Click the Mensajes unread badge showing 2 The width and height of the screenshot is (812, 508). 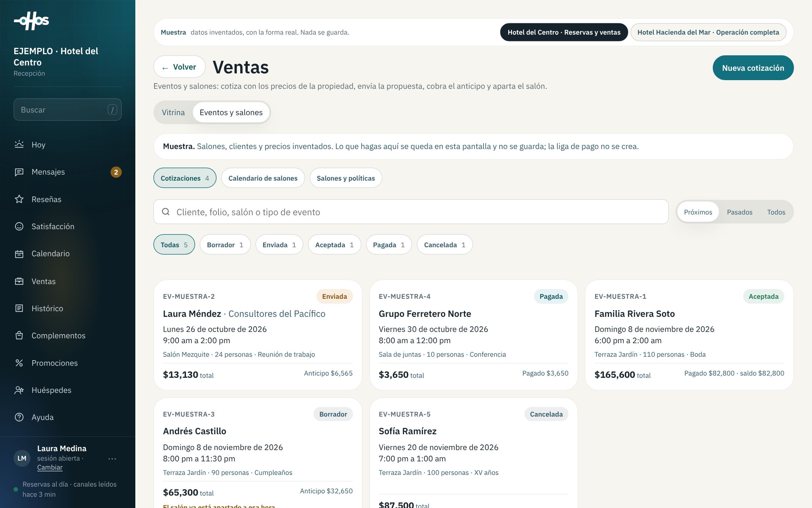[x=116, y=172]
